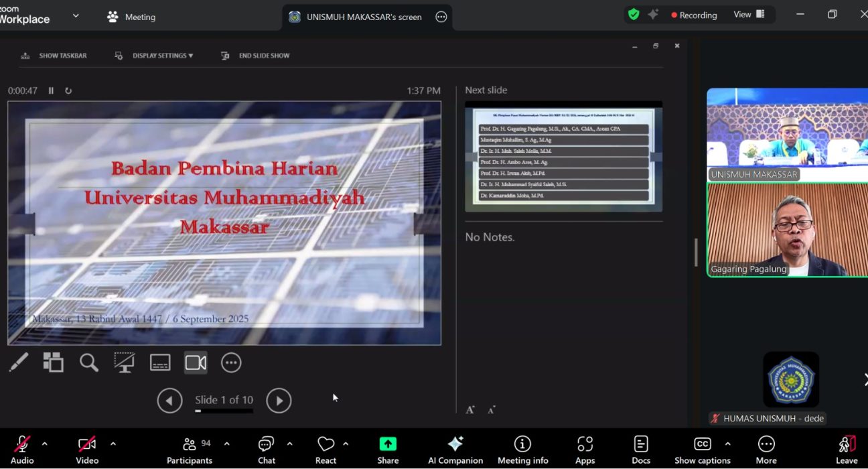Image resolution: width=868 pixels, height=469 pixels.
Task: Expand the video options chevron
Action: [113, 444]
